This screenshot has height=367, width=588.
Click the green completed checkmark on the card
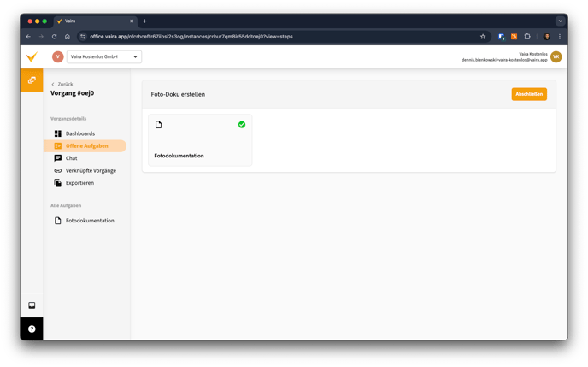(242, 125)
